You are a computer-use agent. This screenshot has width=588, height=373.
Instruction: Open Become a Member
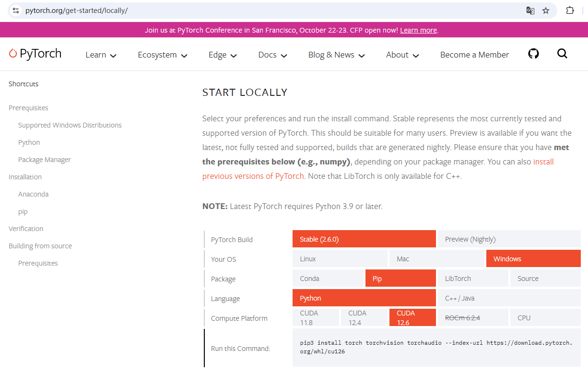click(474, 55)
